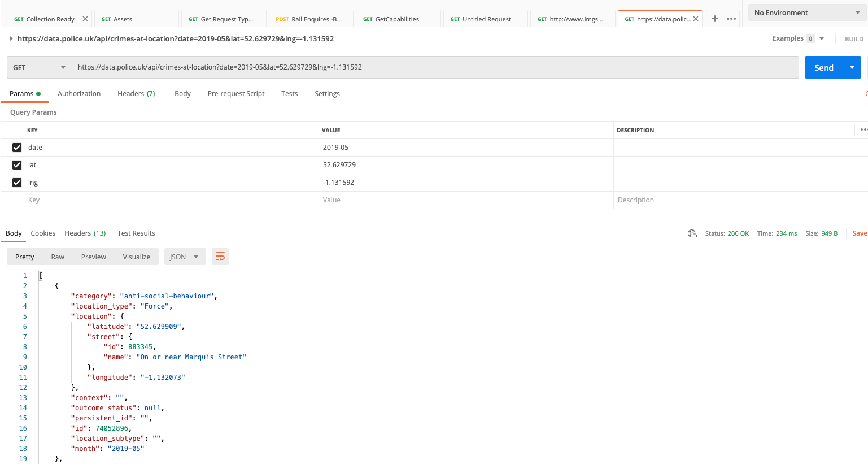This screenshot has height=464, width=868.
Task: Click lng value -1.131592 cell
Action: coord(466,183)
